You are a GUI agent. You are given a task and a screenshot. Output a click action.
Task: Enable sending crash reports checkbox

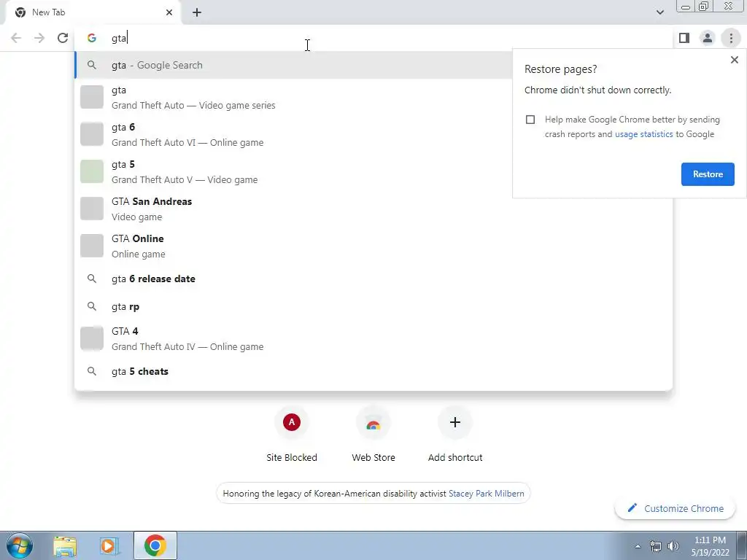click(530, 120)
